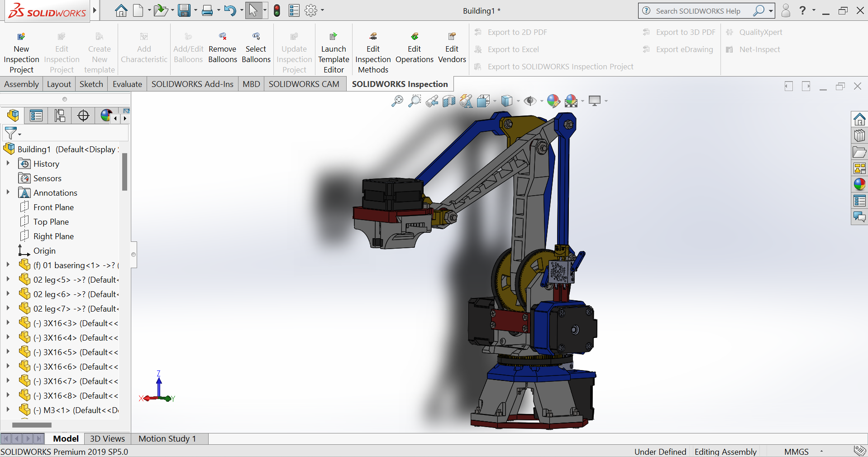Select the Front Plane in tree
The height and width of the screenshot is (457, 868).
[53, 207]
